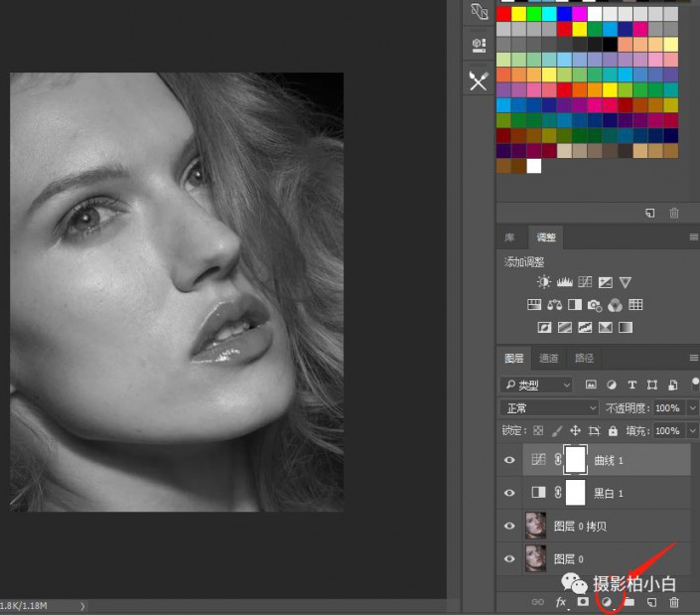Pick the white swatch in the bottom row
The height and width of the screenshot is (615, 700).
[x=534, y=166]
